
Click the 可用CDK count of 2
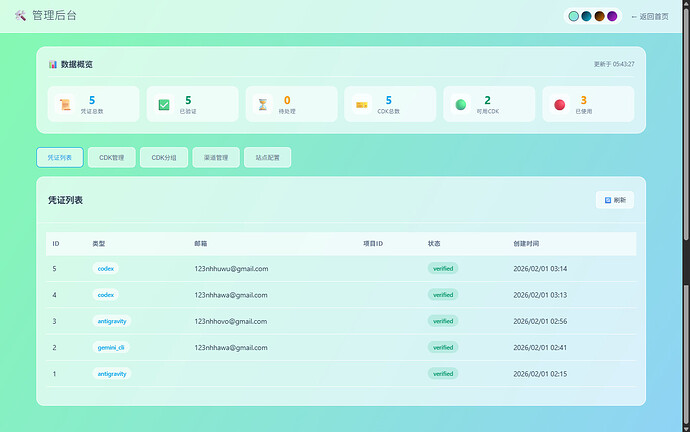[x=488, y=100]
